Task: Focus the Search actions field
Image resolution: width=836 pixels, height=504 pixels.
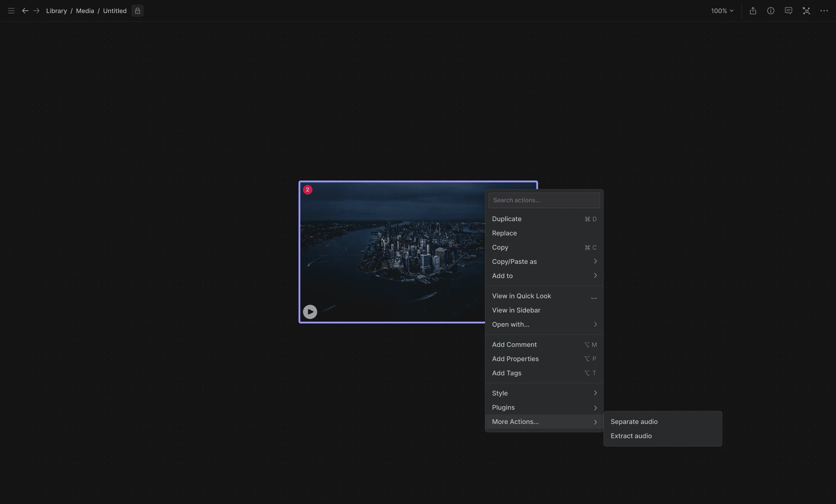Action: tap(544, 200)
